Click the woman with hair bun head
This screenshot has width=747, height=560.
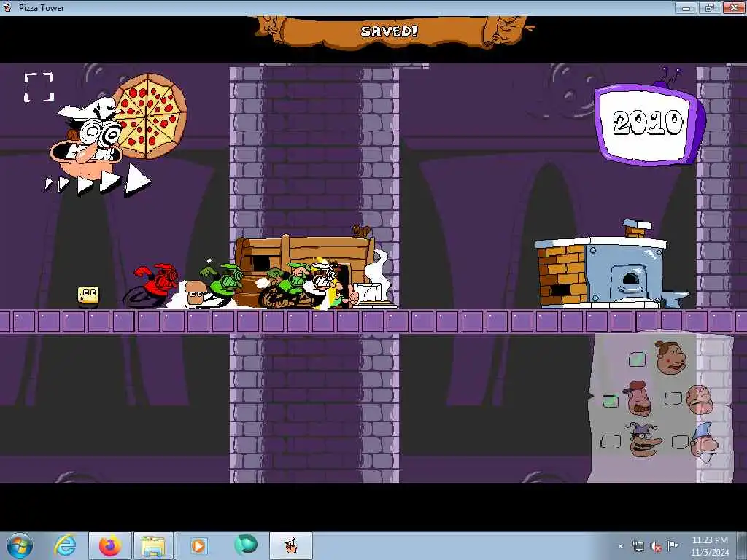tap(671, 357)
